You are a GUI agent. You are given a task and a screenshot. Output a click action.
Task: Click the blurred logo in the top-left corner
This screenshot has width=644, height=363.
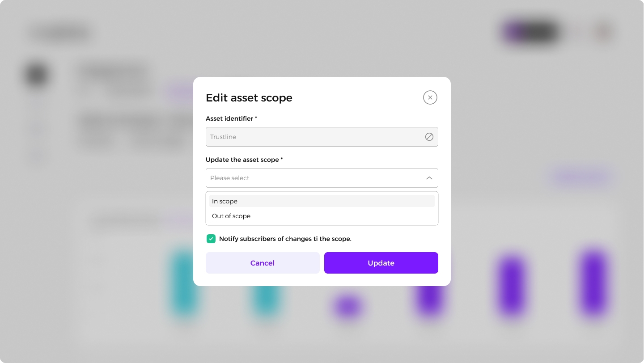click(x=61, y=34)
